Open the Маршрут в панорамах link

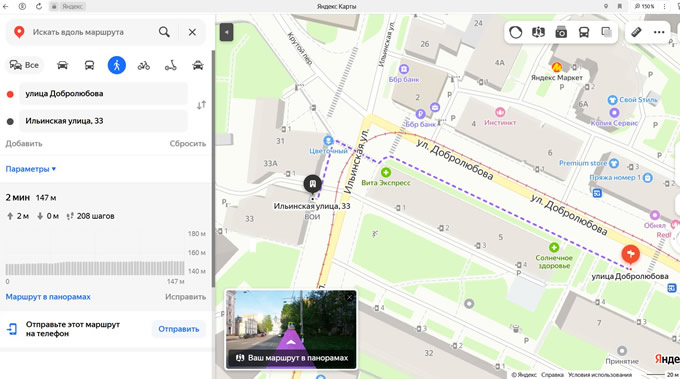coord(48,297)
